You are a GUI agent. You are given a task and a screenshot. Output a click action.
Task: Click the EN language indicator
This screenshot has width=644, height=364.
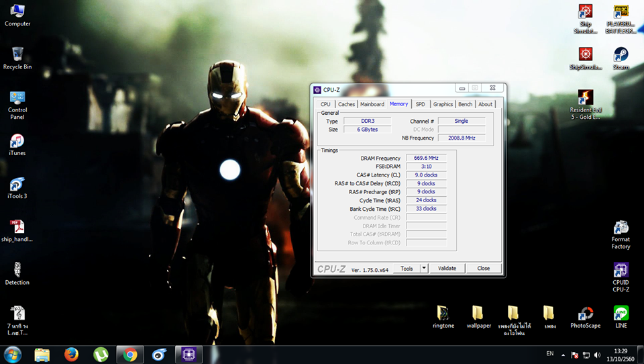550,354
